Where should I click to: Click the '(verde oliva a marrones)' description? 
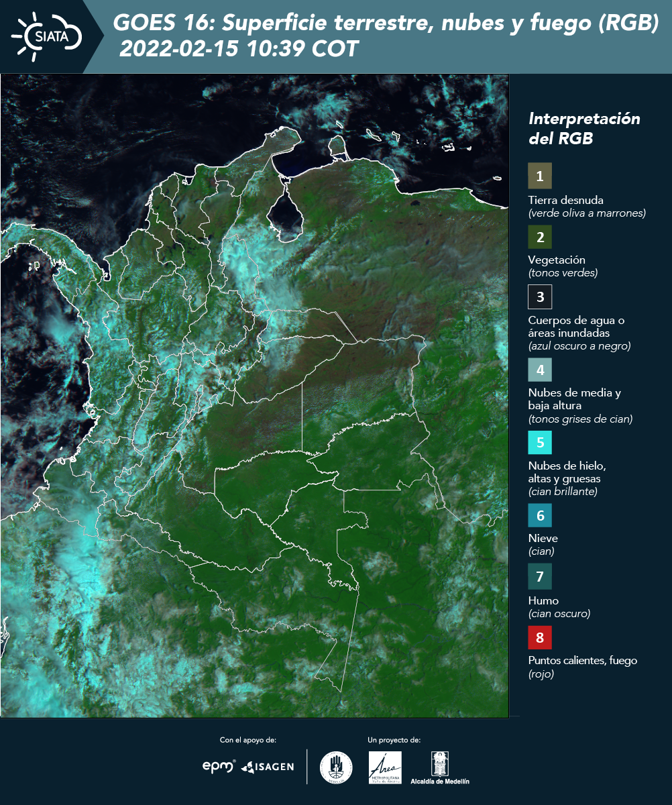pos(587,213)
